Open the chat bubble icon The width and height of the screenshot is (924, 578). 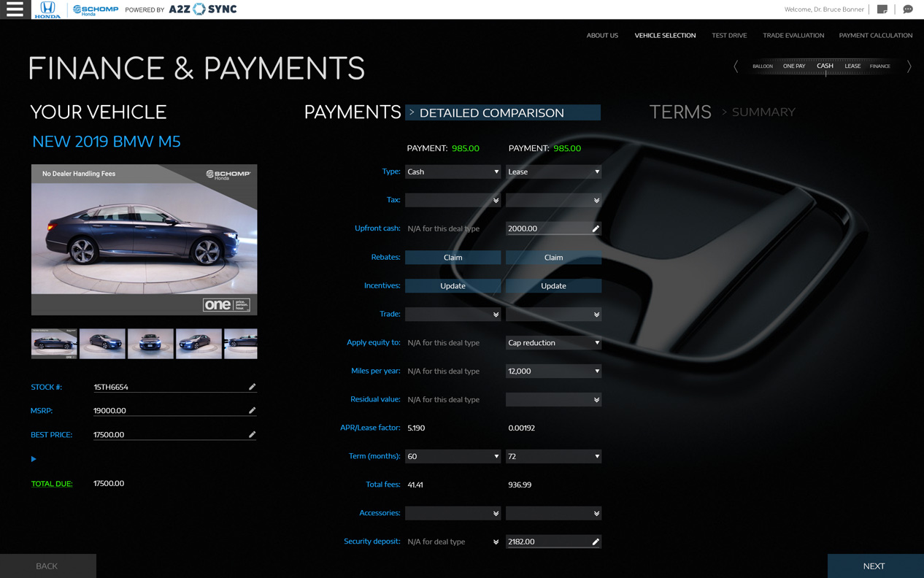tap(908, 9)
